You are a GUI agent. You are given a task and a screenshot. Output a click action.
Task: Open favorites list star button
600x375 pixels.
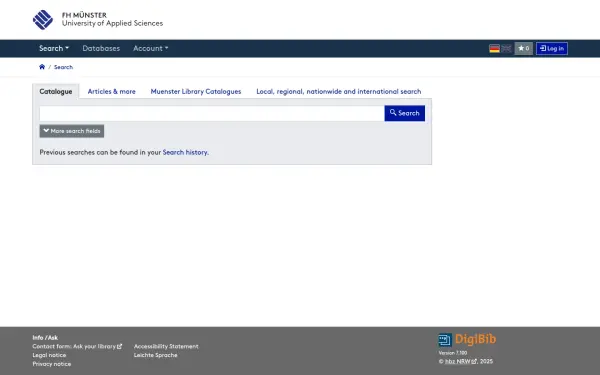[523, 49]
